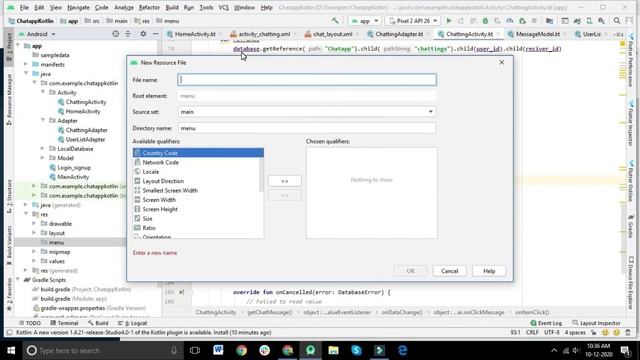
Task: Select Smallest Screen Width qualifier
Action: click(x=198, y=190)
